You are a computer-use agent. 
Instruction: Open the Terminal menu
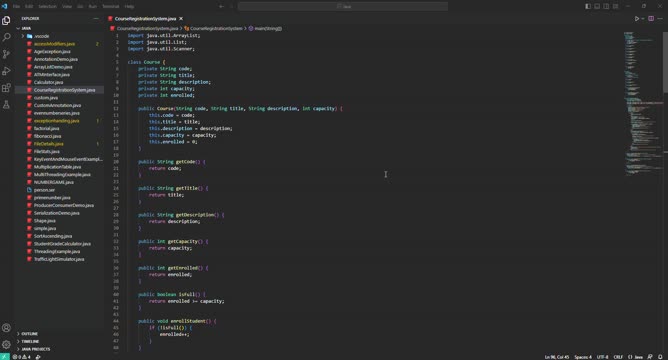click(x=110, y=6)
